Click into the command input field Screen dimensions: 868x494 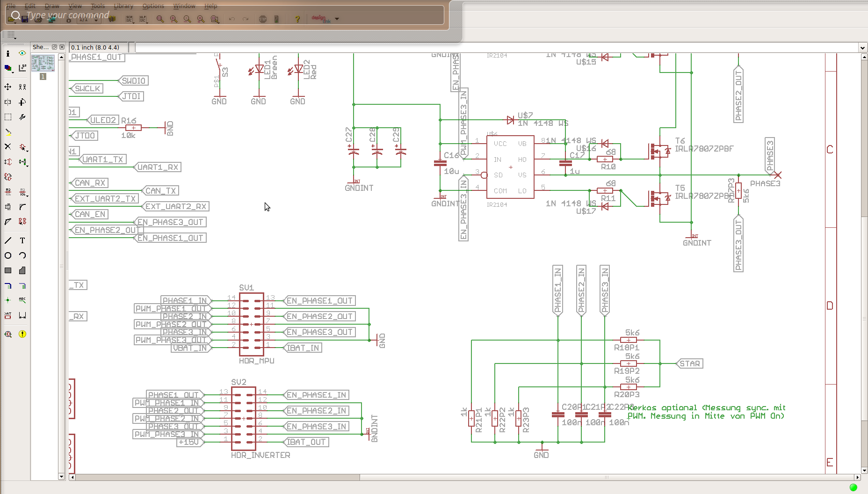[x=497, y=48]
